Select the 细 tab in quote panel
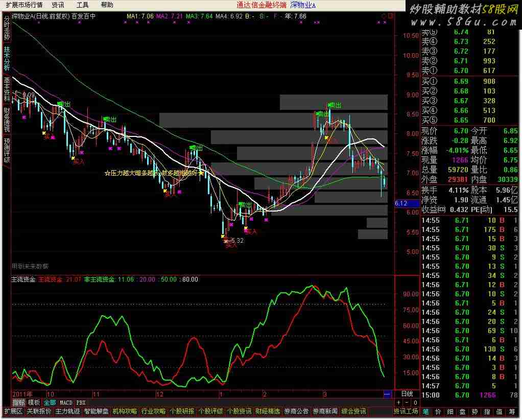Viewport: 522px width, 420px height. pos(450,412)
